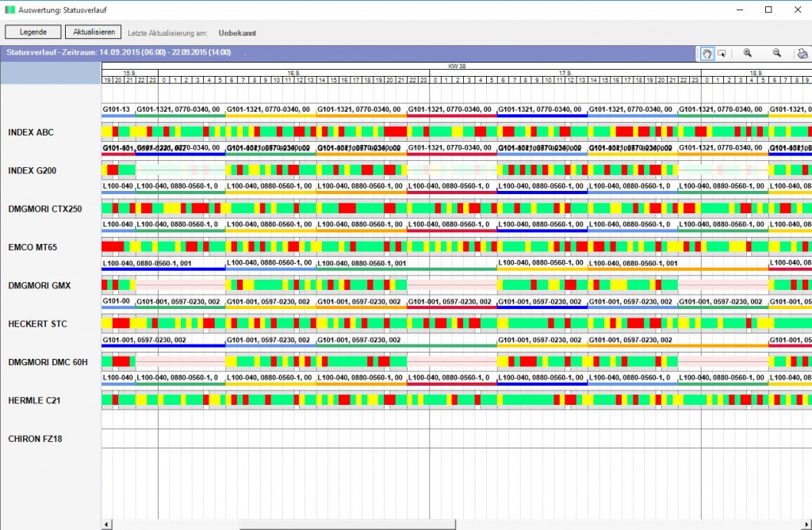
Task: Select the INDEX ABC machine row label
Action: (x=31, y=132)
